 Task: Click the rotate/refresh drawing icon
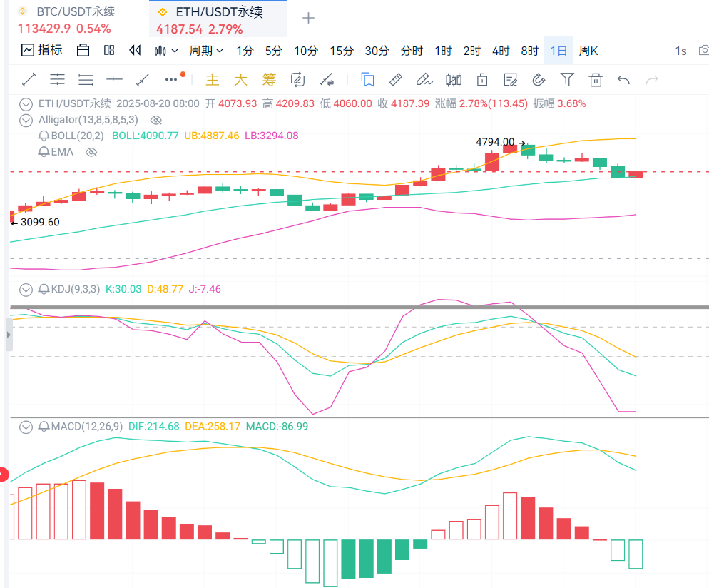click(297, 80)
